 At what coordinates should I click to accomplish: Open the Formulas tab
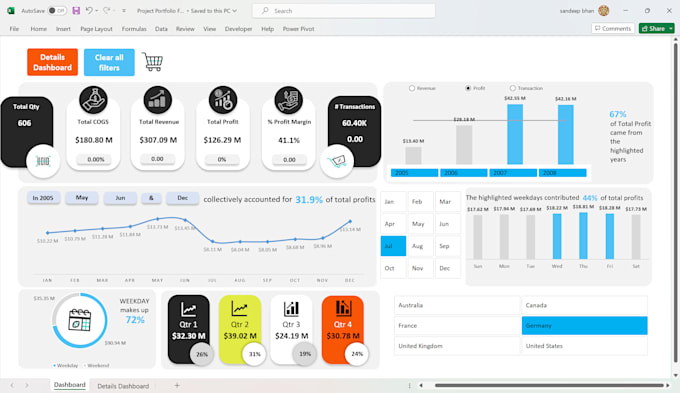[x=134, y=29]
